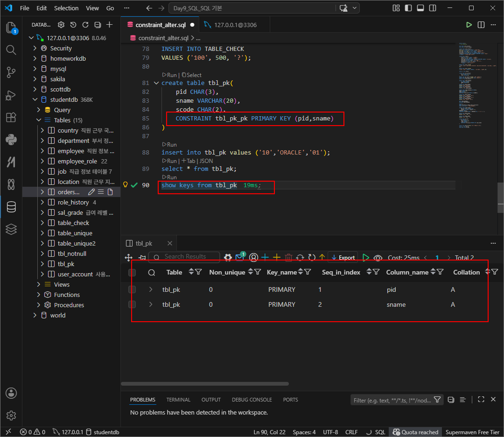Click the edit pencil on orders table

pyautogui.click(x=91, y=192)
